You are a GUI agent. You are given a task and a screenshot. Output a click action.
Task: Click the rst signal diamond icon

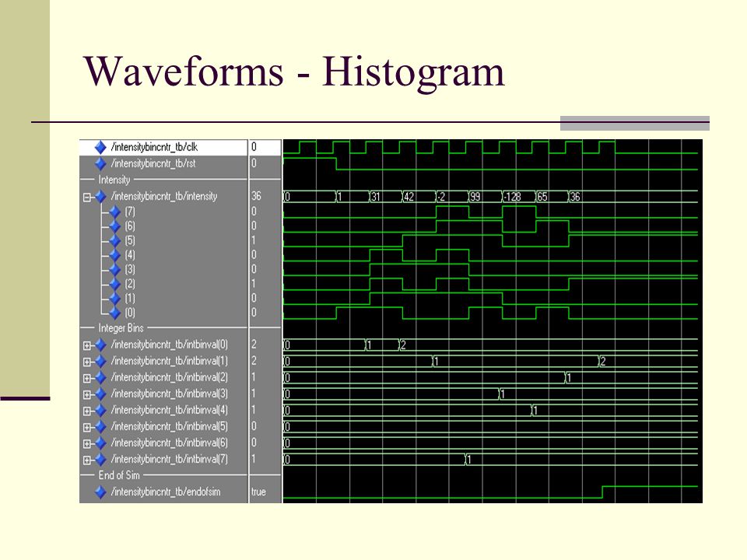click(100, 164)
